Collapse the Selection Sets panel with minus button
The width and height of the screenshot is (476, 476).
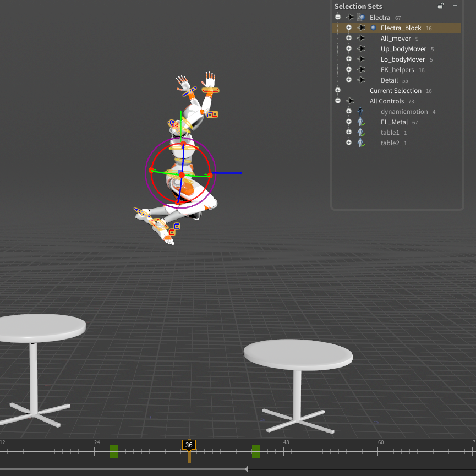point(455,6)
